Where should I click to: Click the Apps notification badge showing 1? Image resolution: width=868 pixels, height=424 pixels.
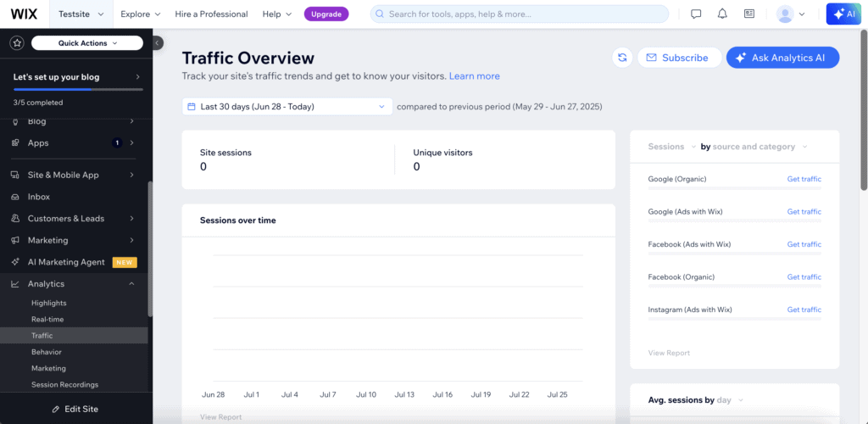tap(117, 142)
